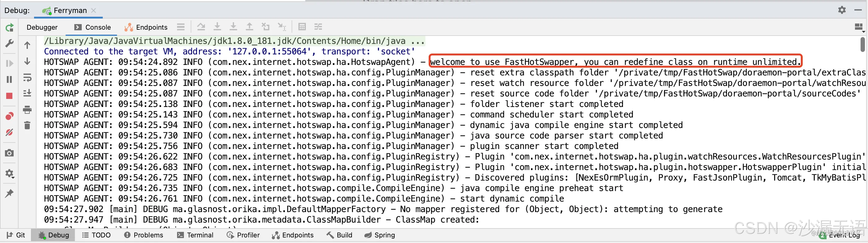Click 'dynamic java compile engine start completed' line
This screenshot has width=868, height=243.
(x=363, y=125)
